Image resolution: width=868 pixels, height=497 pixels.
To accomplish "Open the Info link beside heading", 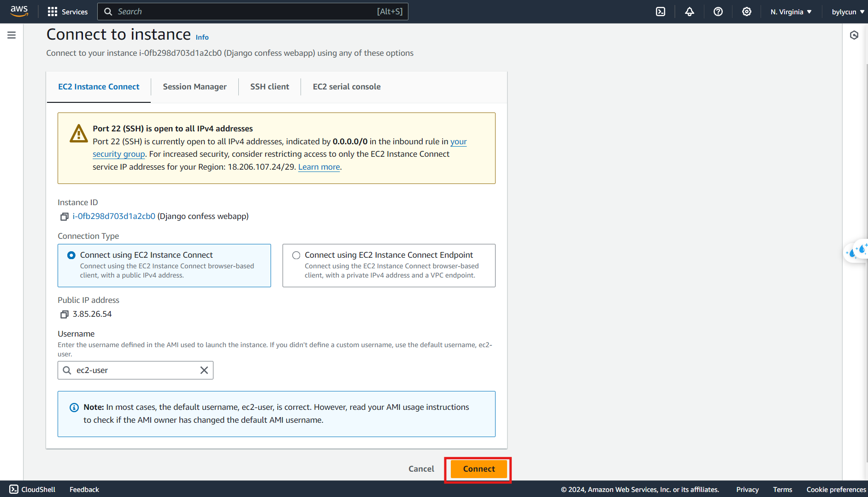I will 202,37.
